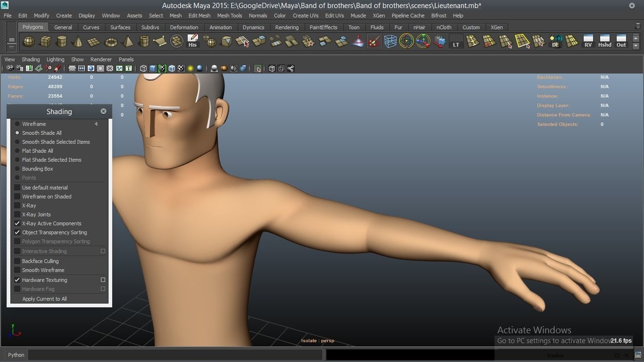
Task: Toggle X-Ray checkbox
Action: (x=17, y=206)
